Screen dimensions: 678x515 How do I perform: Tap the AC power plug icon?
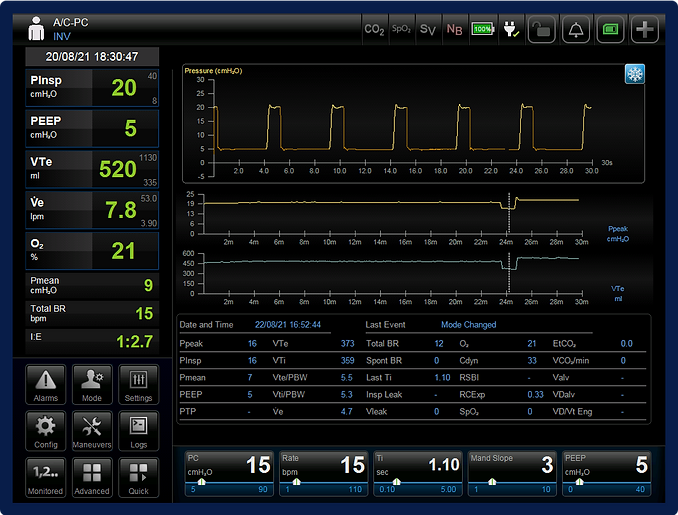coord(511,29)
